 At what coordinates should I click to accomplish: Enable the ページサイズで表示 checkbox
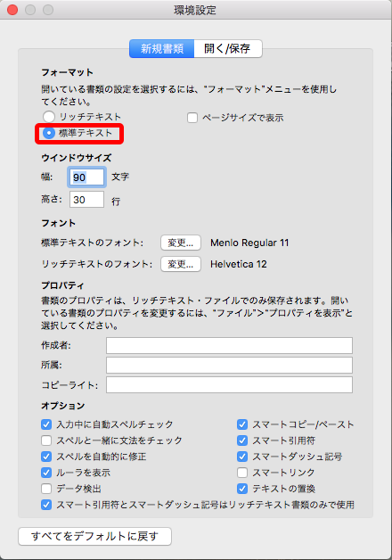pos(192,118)
